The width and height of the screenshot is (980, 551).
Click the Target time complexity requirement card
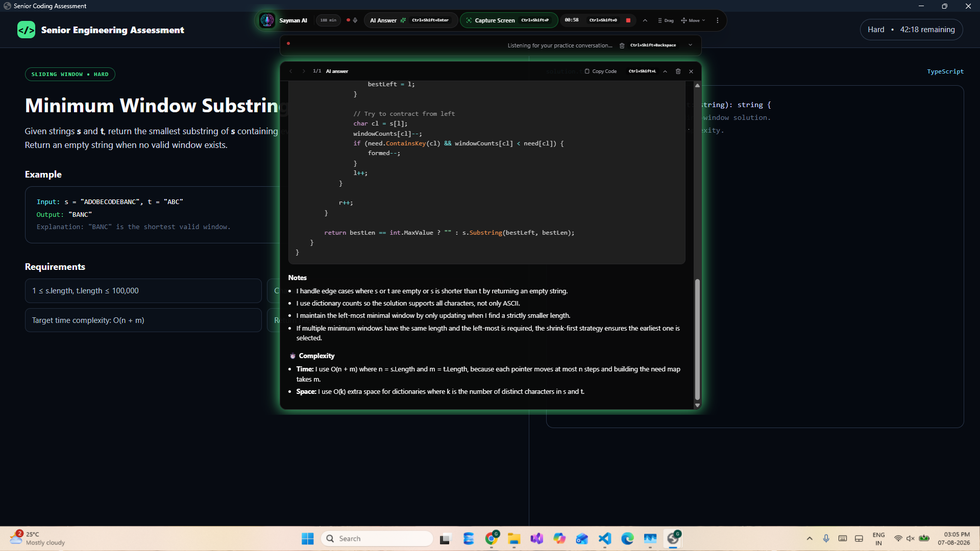[x=143, y=320]
